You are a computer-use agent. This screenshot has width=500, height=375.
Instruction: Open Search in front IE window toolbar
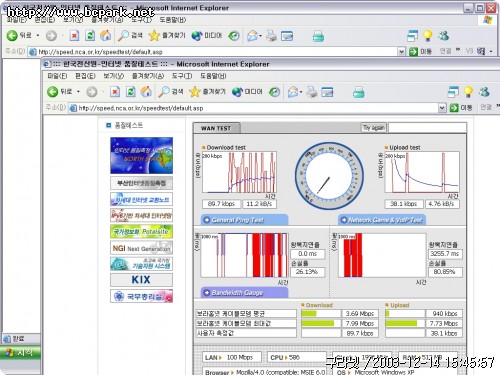coord(170,92)
